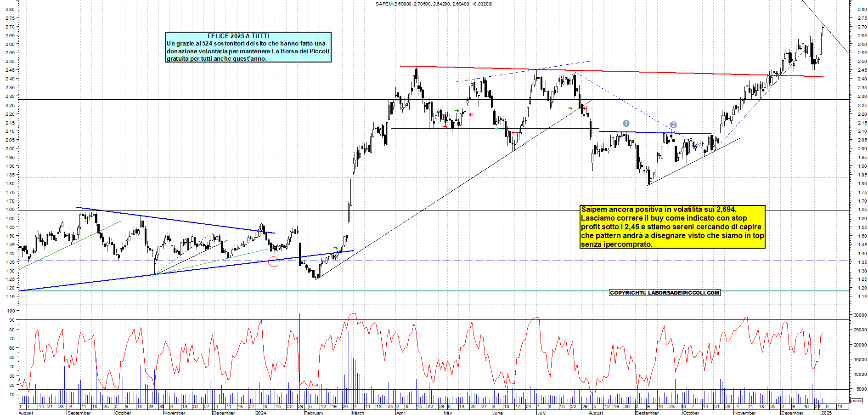Click the 'February' month label

[314, 413]
